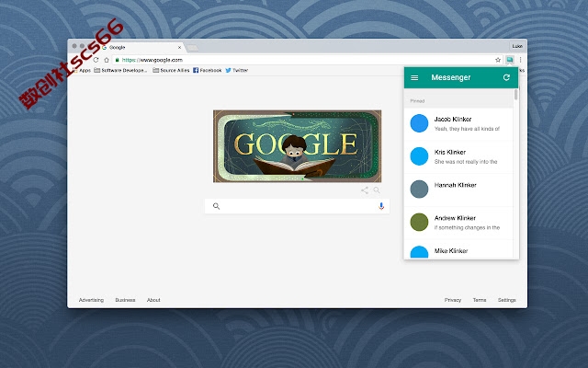Click the Messenger title text

pos(451,77)
